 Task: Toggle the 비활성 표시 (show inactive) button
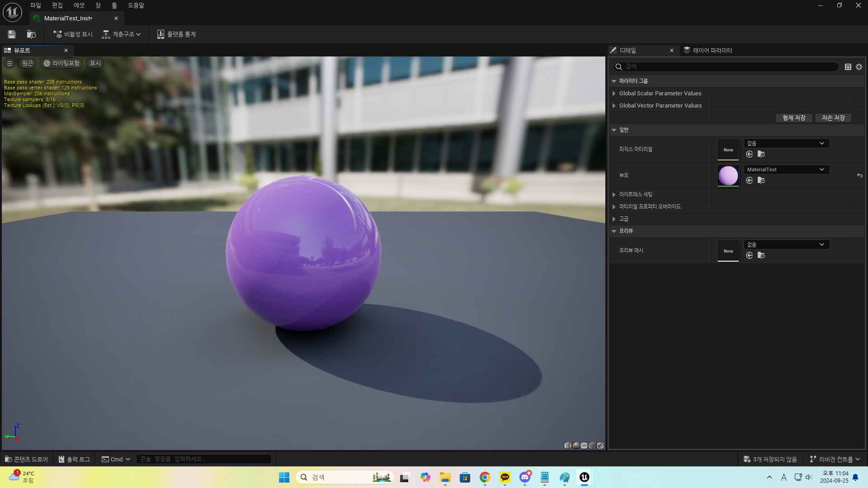click(73, 34)
